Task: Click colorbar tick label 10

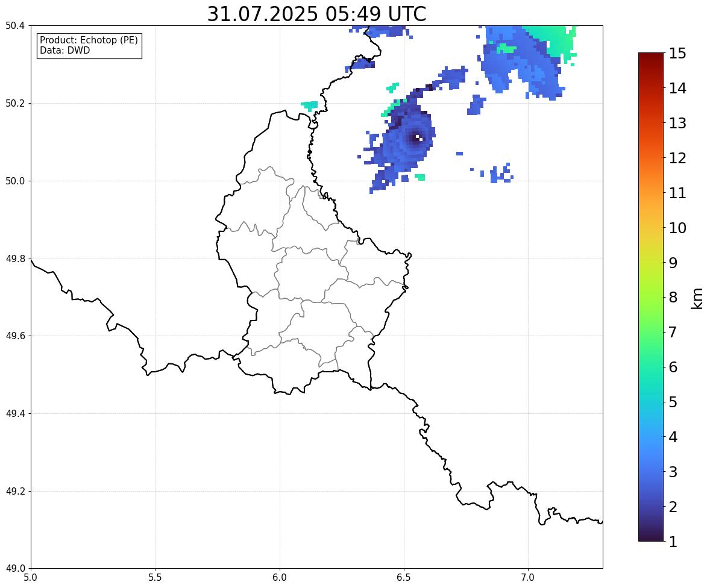Action: [677, 228]
